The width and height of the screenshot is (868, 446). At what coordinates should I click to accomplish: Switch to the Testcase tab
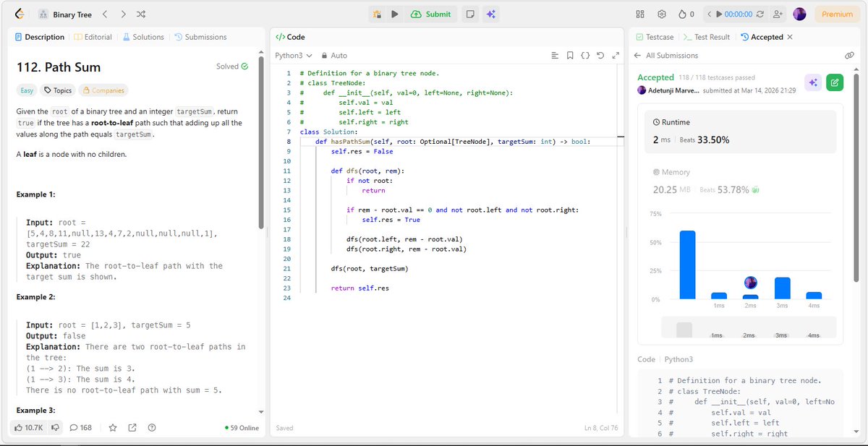pos(655,37)
